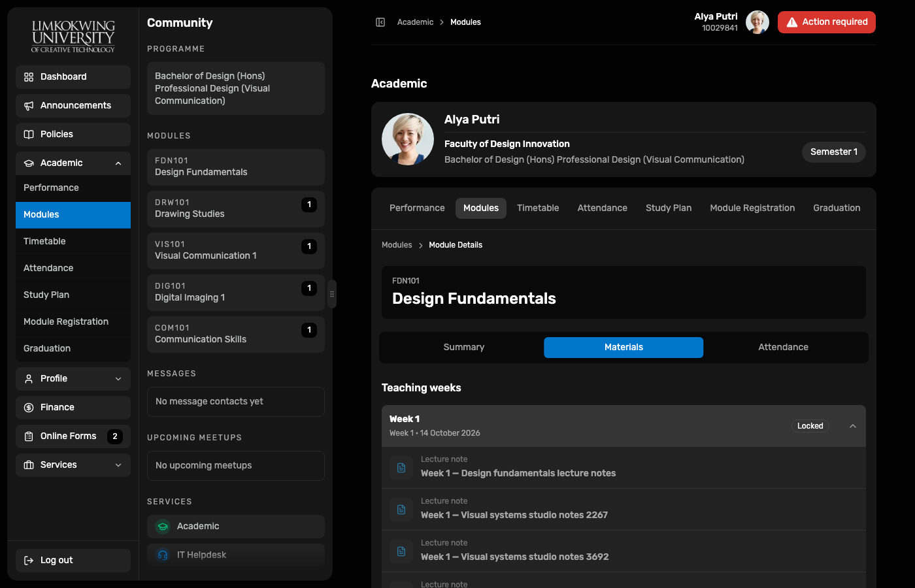
Task: Click the Dashboard grid icon
Action: (x=29, y=77)
